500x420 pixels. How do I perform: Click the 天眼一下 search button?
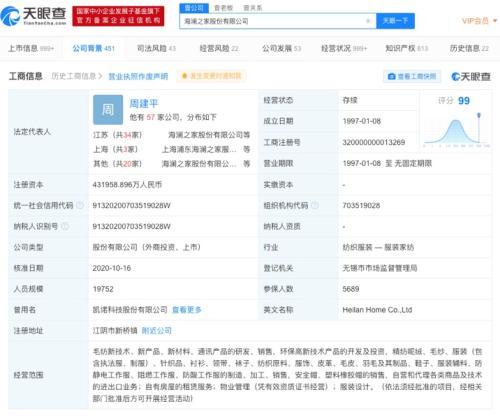tap(395, 21)
